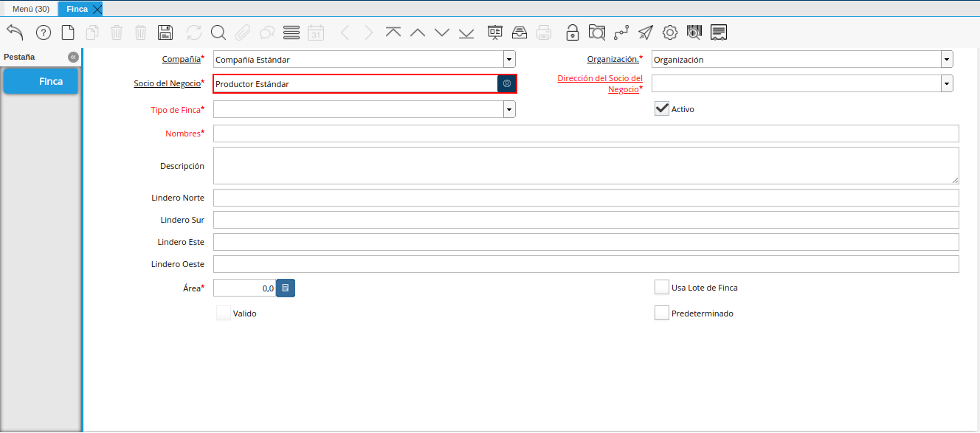Screen dimensions: 980x433
Task: Collapse the Pestaña side panel
Action: click(x=73, y=57)
